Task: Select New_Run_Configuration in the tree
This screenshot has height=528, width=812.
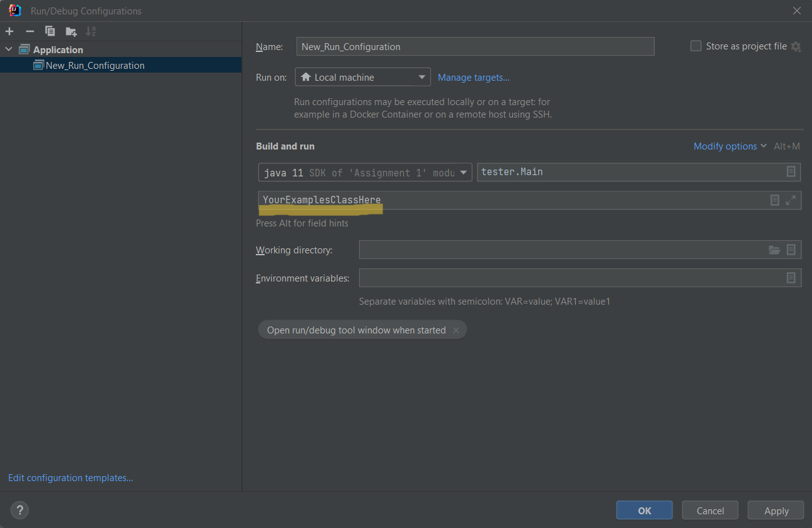Action: click(x=94, y=65)
